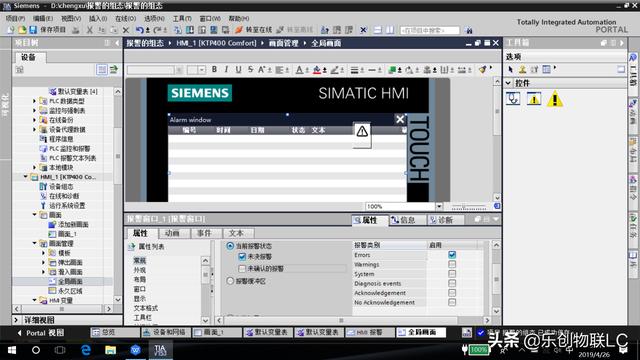Open the 编辑(E) menu

click(x=43, y=18)
